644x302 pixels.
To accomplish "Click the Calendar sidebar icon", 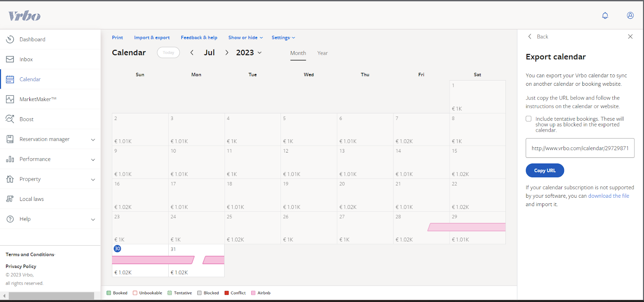I will click(x=10, y=79).
